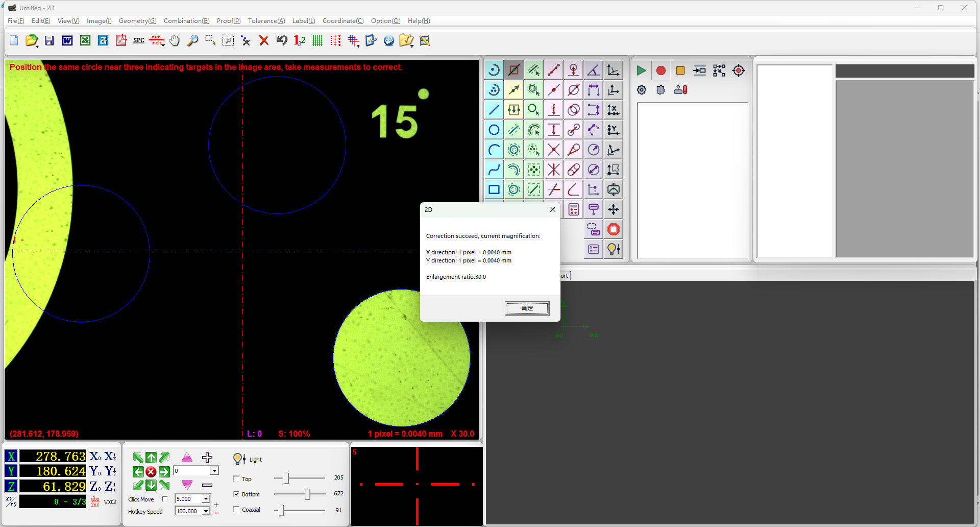Uncheck the Bottom light checkbox
Screen dimensions: 980x527
click(x=236, y=494)
